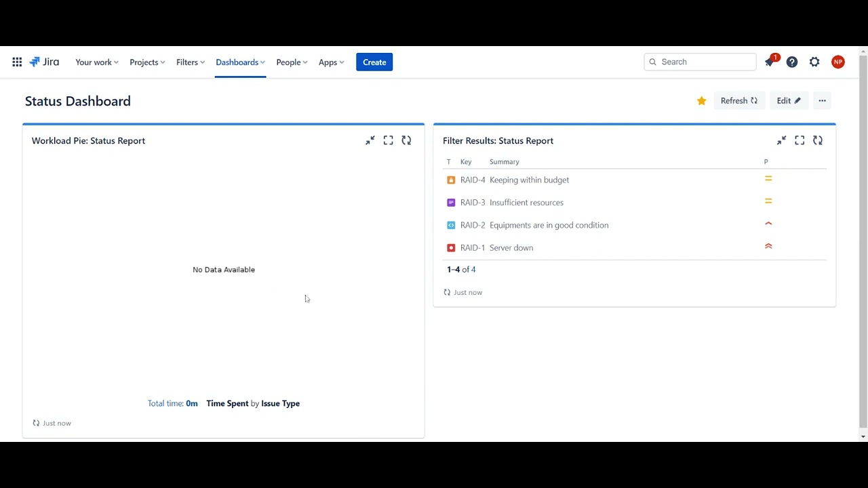Sort by the T column header
868x488 pixels.
tap(448, 162)
